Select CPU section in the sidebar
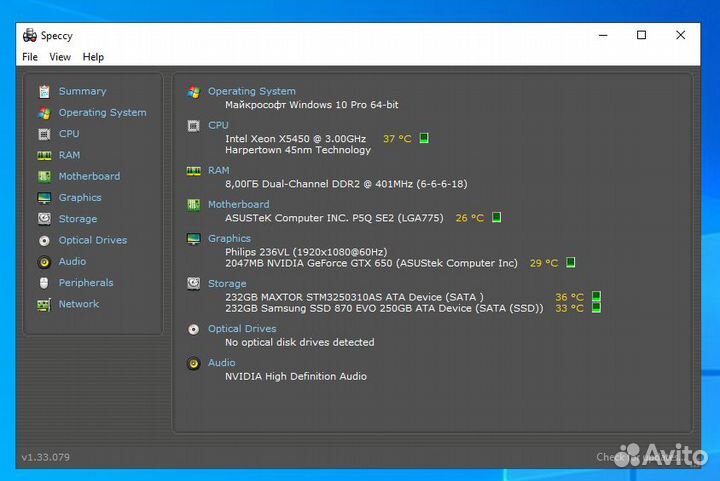 click(x=69, y=134)
